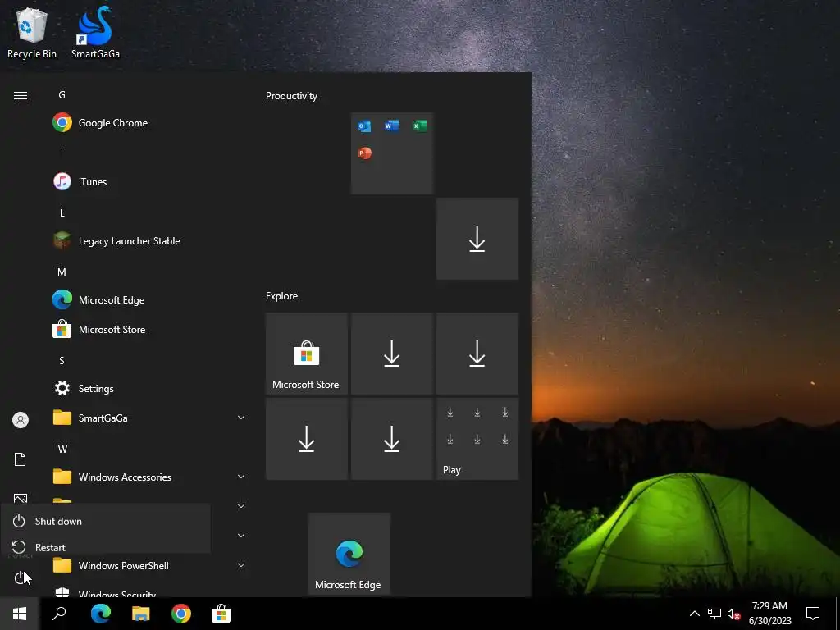The image size is (840, 630).
Task: Click the letter M section header
Action: pos(62,272)
